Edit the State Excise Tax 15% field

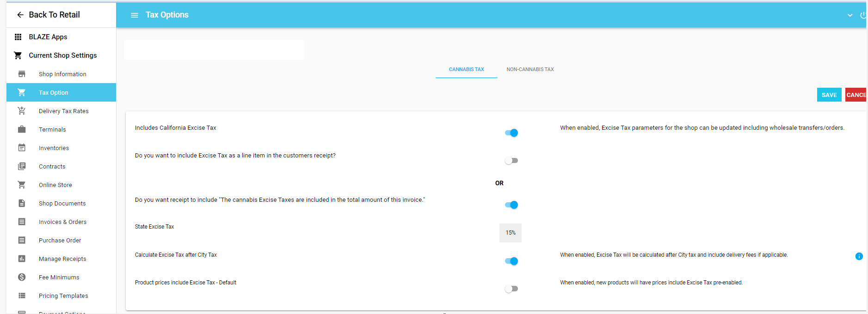pos(511,233)
